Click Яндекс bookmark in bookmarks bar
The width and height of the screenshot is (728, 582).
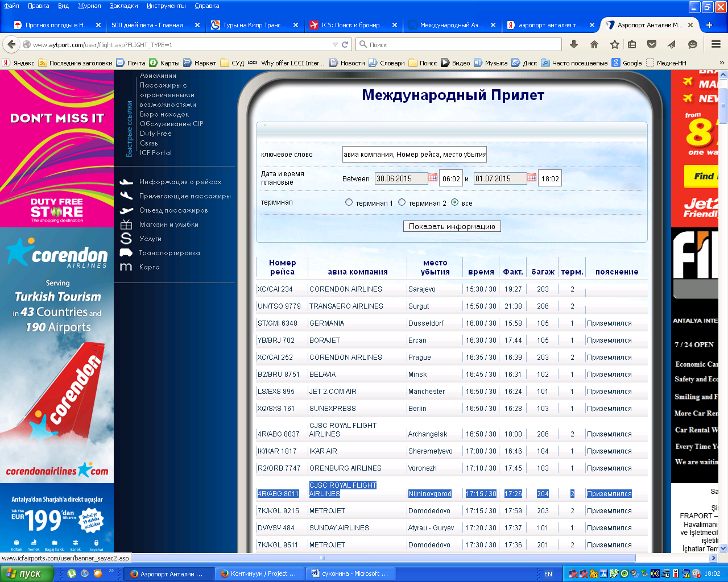coord(18,63)
